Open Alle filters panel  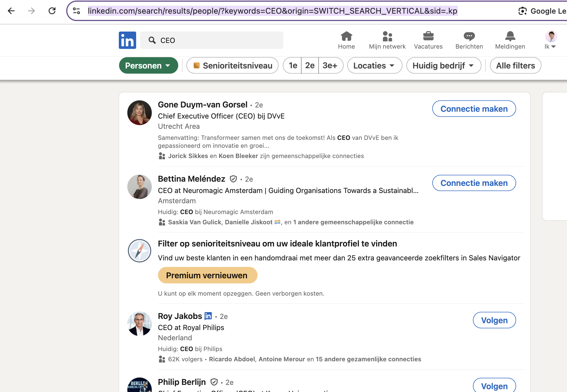click(x=515, y=66)
